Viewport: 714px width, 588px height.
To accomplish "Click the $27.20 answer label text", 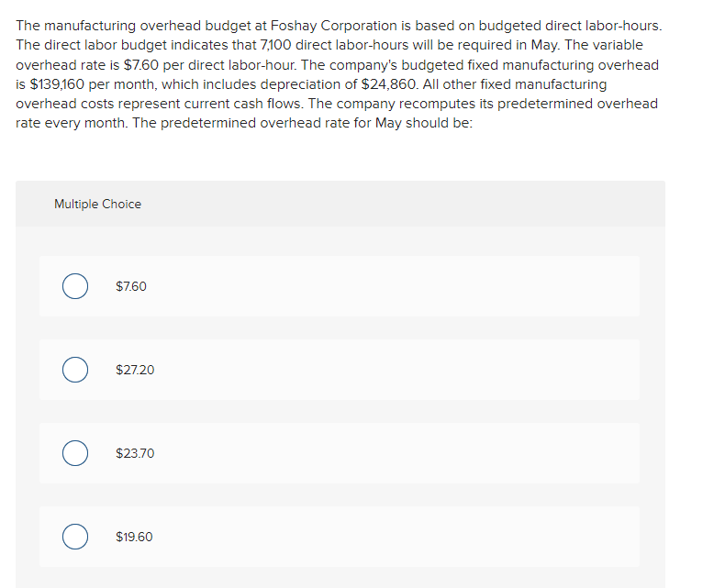I will [x=135, y=370].
